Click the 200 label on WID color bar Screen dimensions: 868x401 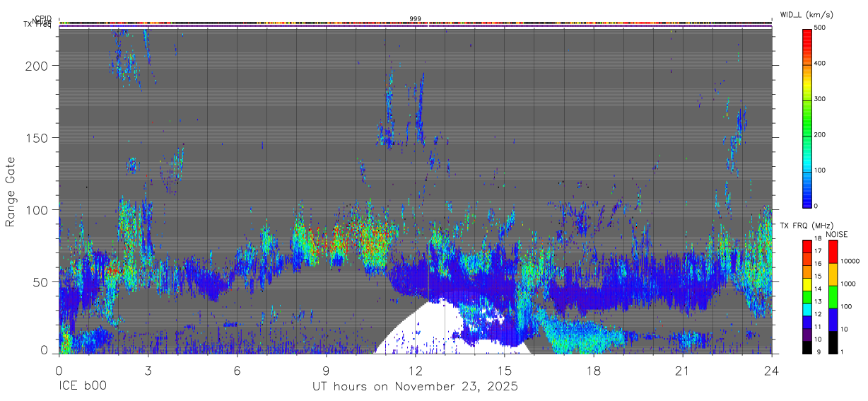click(x=819, y=134)
